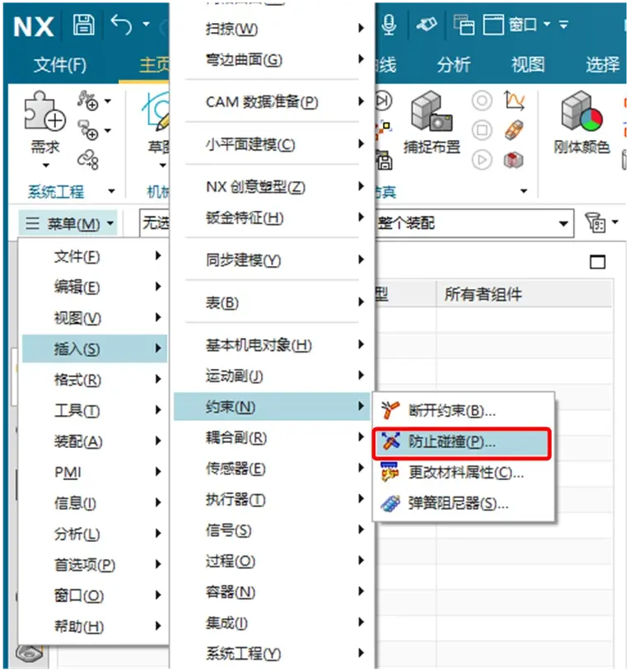Viewport: 629px width, 672px height.
Task: Click the 捕捉布置 capture arrangement icon
Action: tap(431, 110)
